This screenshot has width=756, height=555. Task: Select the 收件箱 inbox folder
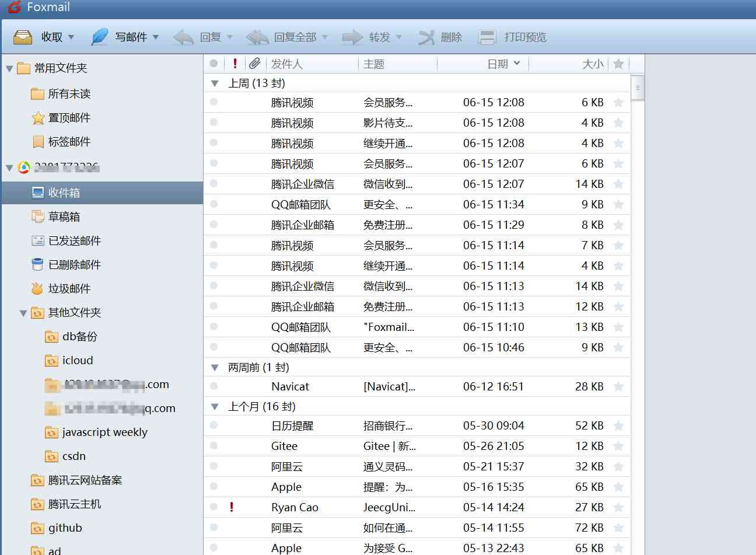[103, 193]
